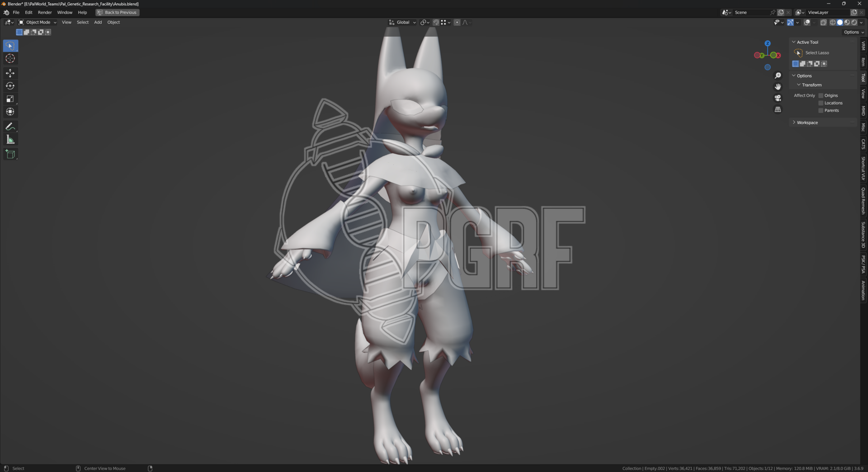Select the Cursor tool in left toolbar
868x472 pixels.
click(10, 58)
